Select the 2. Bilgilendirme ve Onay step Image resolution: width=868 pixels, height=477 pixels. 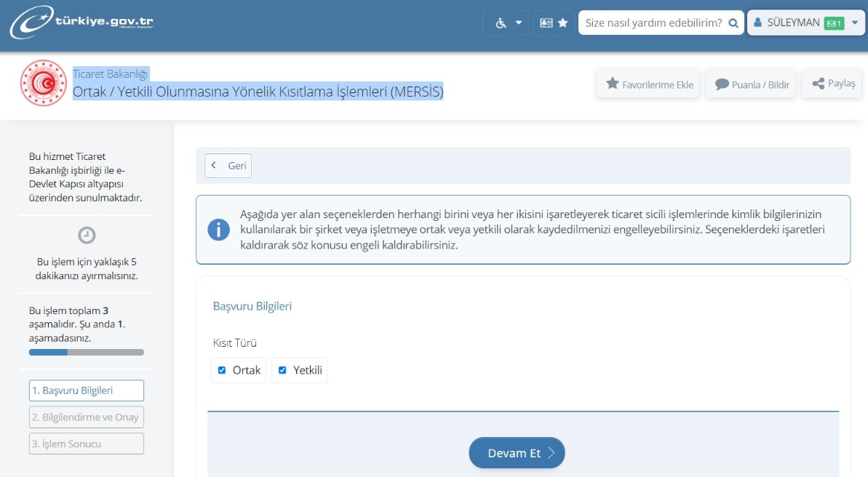click(87, 417)
